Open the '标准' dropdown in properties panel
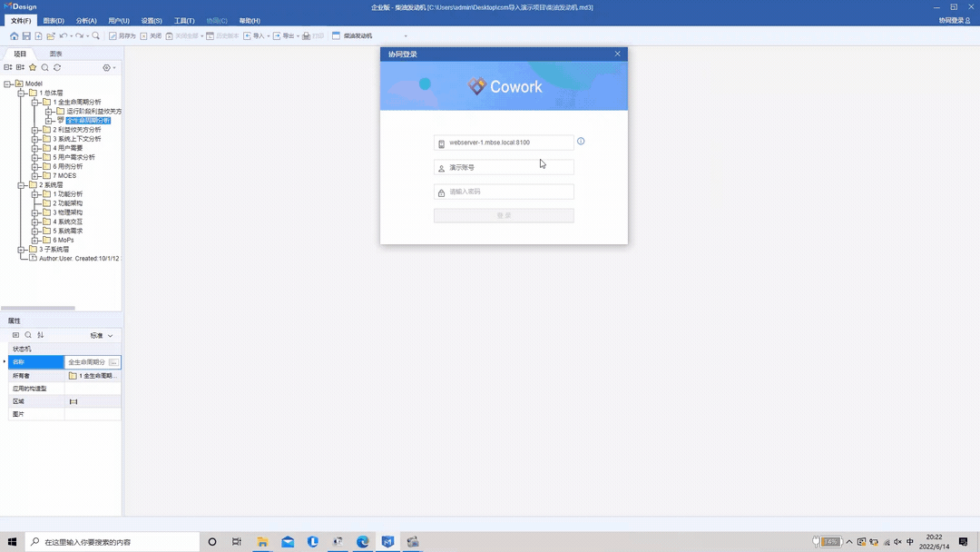 (x=102, y=336)
